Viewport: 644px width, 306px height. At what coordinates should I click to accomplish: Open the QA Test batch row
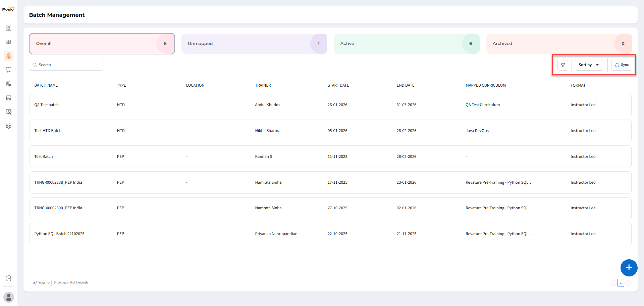pyautogui.click(x=330, y=105)
